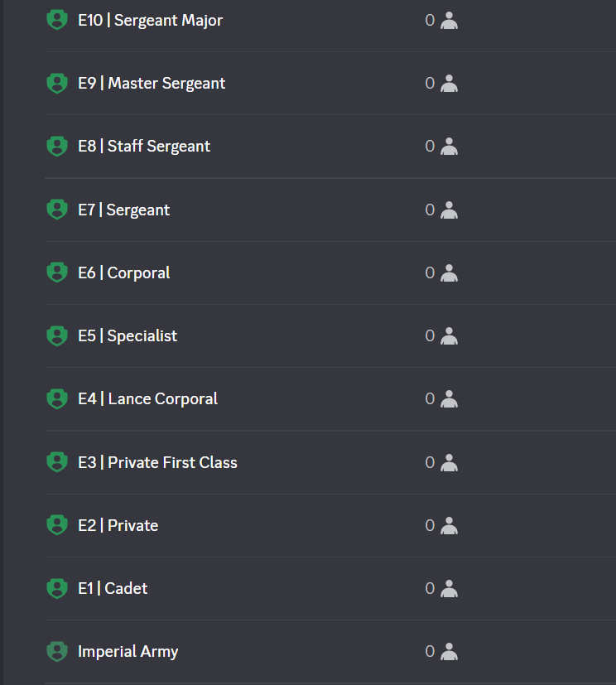Click the green shield icon for E5 Specialist
The height and width of the screenshot is (685, 616).
[56, 335]
